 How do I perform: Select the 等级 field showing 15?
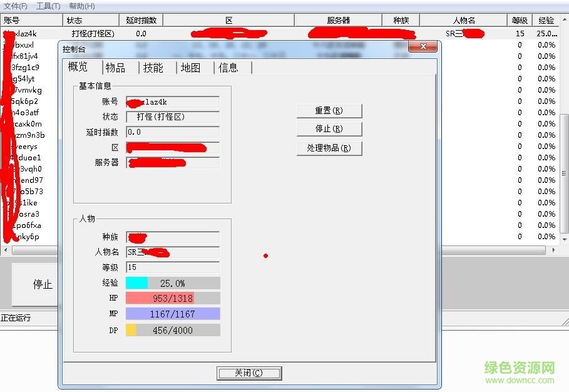tap(173, 267)
